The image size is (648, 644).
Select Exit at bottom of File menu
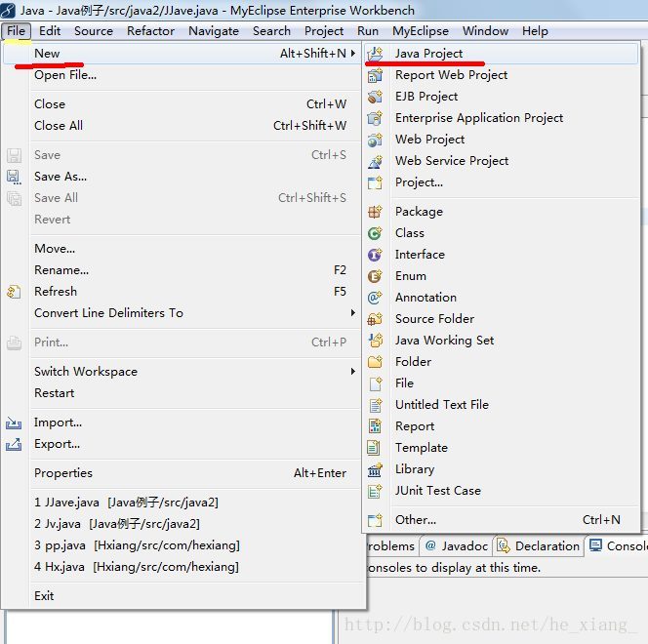182,596
